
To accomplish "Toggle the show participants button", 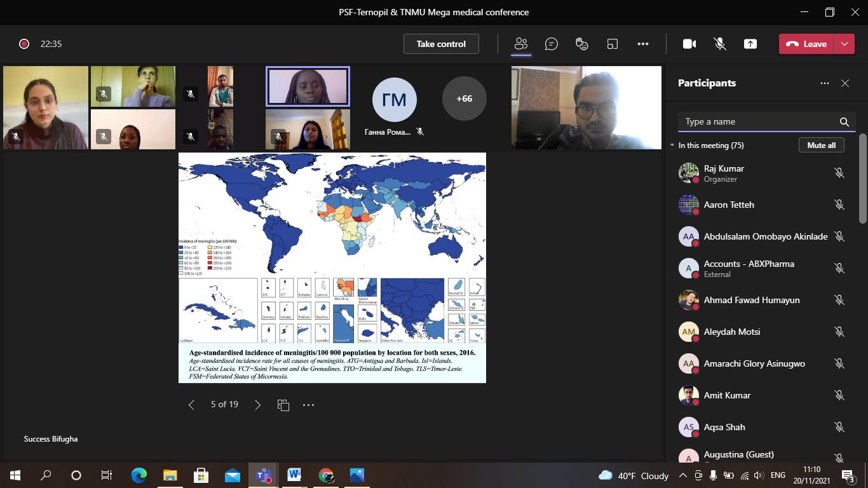I will (x=521, y=44).
